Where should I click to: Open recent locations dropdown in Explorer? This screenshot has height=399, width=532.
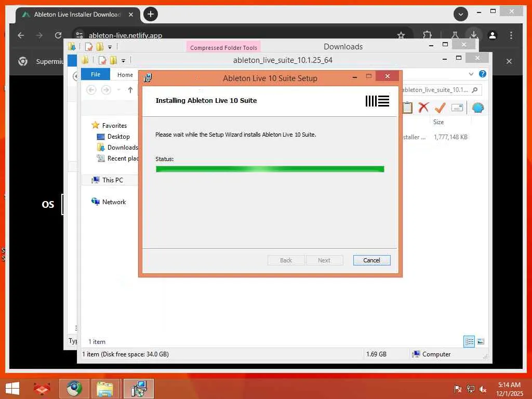click(x=118, y=90)
